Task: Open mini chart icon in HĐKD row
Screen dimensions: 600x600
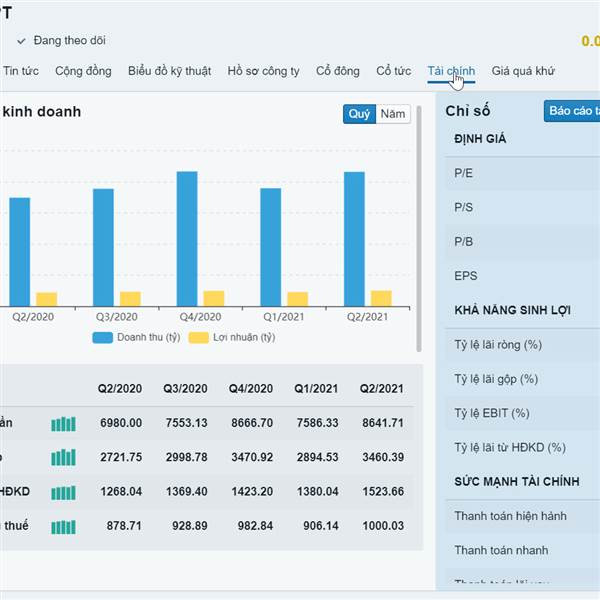Action: 63,492
